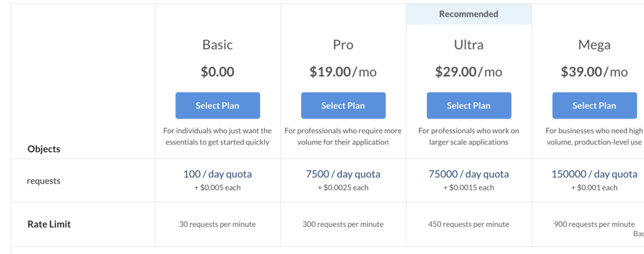Click the 450 requests per minute cell
644x254 pixels.
469,224
